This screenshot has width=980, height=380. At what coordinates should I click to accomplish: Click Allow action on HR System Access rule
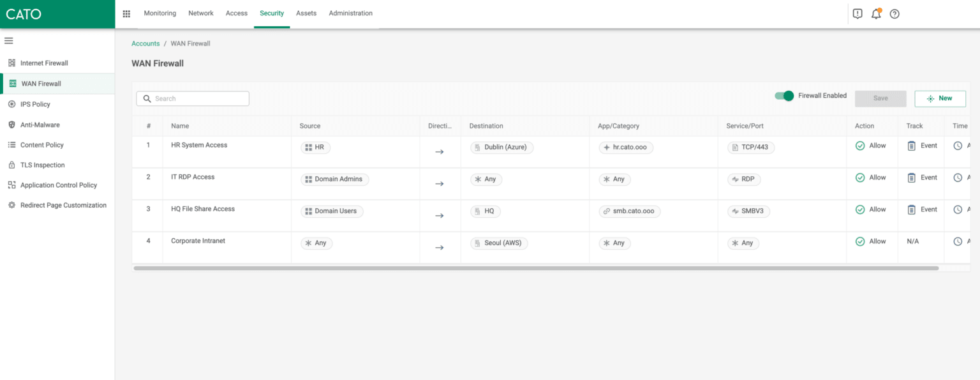click(x=871, y=146)
